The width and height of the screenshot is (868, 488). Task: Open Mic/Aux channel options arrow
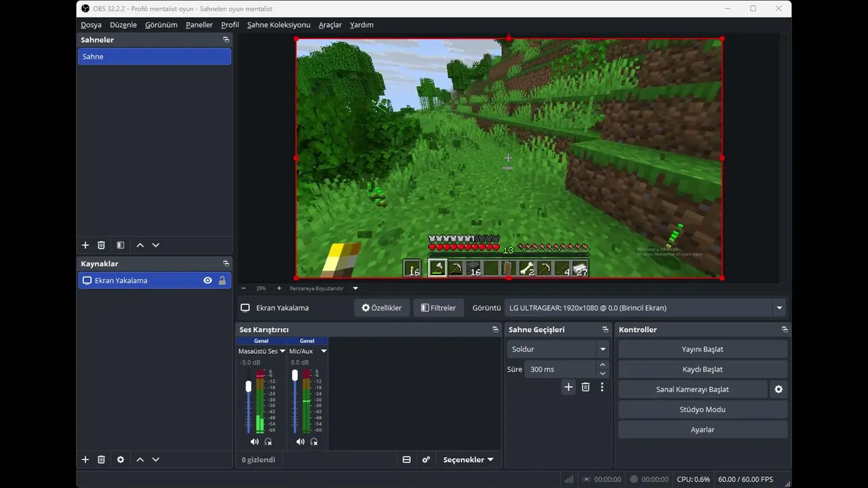pyautogui.click(x=323, y=351)
